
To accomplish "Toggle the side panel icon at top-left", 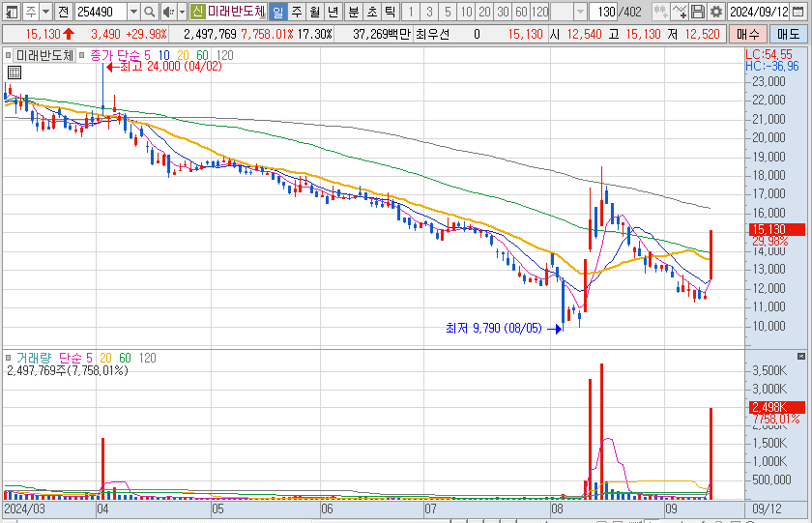I will [12, 12].
